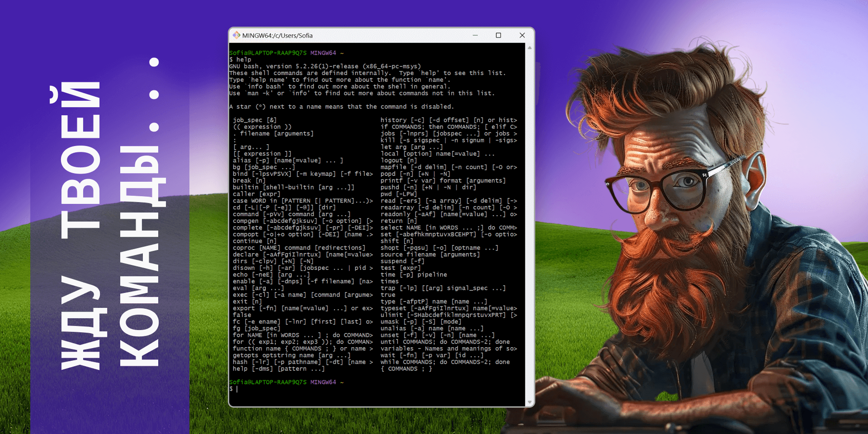
Task: Click the 'shift [n]' entry
Action: (397, 241)
